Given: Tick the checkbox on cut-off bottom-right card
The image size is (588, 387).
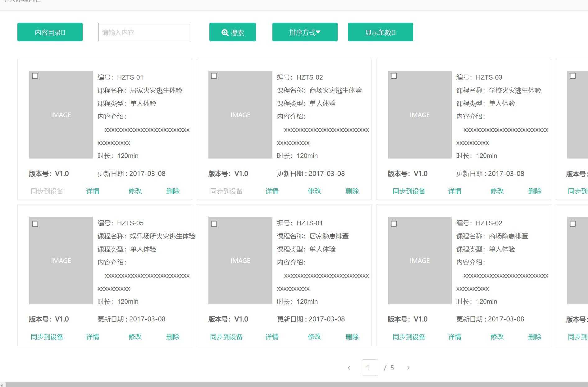Looking at the screenshot, I should pyautogui.click(x=573, y=224).
